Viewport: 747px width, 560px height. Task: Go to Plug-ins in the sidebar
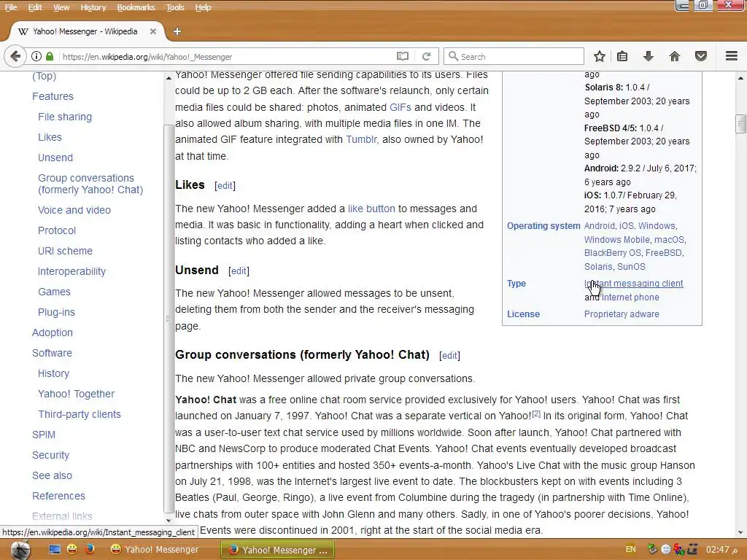coord(56,312)
